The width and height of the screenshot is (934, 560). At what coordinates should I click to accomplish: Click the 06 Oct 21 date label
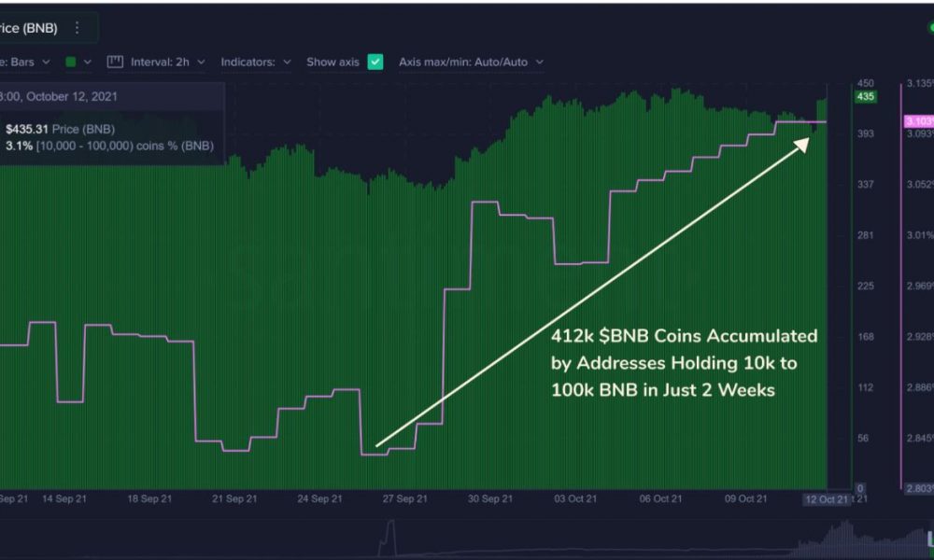[x=660, y=498]
